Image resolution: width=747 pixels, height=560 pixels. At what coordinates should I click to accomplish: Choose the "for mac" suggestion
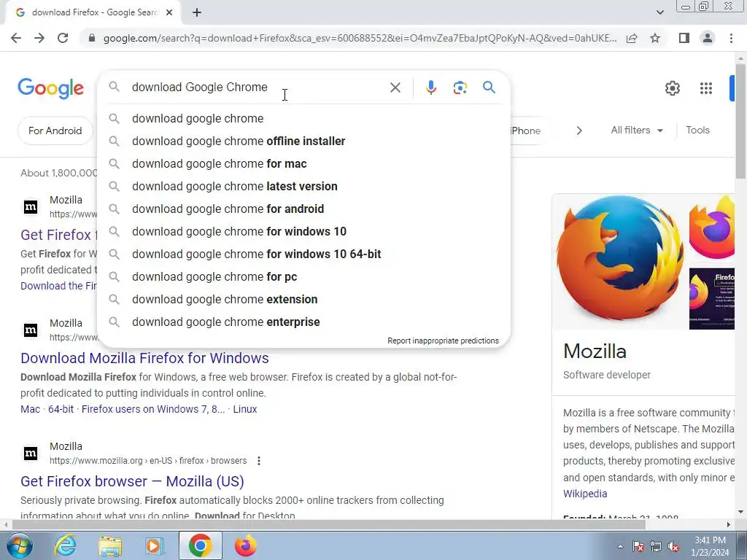point(303,164)
